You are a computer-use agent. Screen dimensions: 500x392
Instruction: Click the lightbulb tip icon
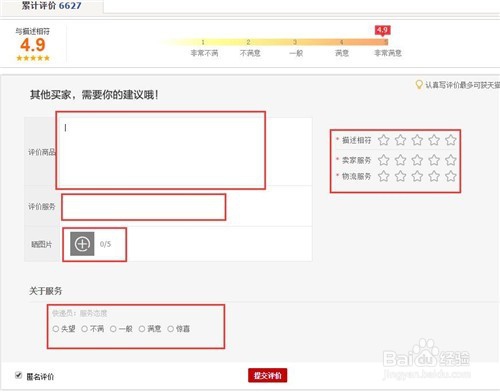coord(419,84)
